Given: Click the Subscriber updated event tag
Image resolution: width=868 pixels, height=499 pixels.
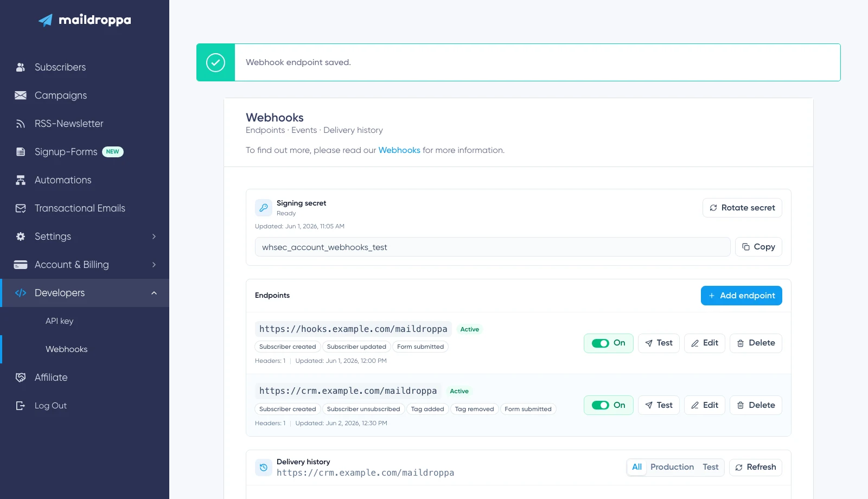Looking at the screenshot, I should pos(356,347).
